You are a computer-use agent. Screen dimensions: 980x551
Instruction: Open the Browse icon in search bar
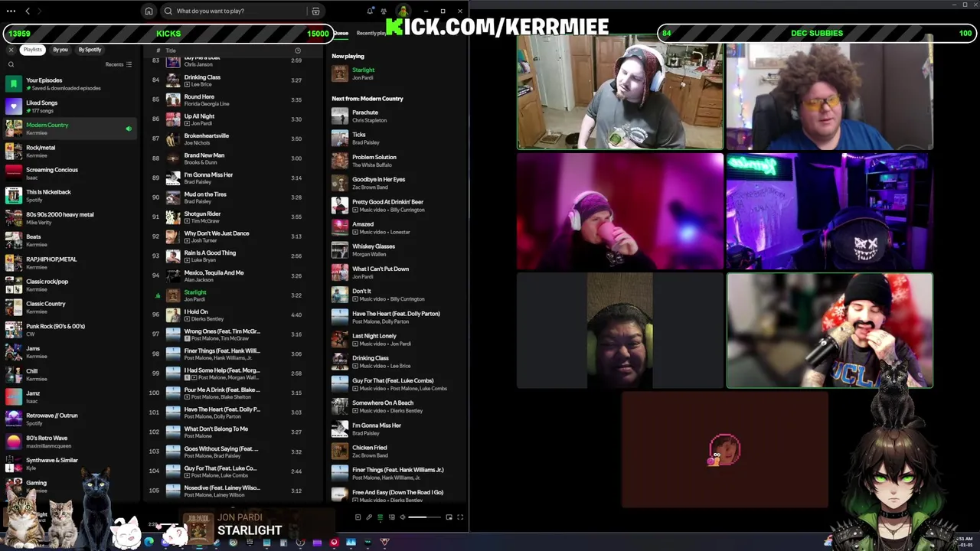click(x=315, y=11)
